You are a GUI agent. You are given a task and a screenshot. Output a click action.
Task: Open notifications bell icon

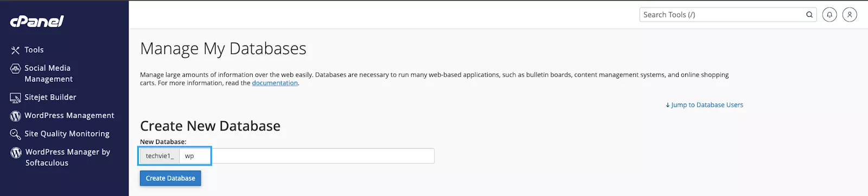click(x=829, y=15)
